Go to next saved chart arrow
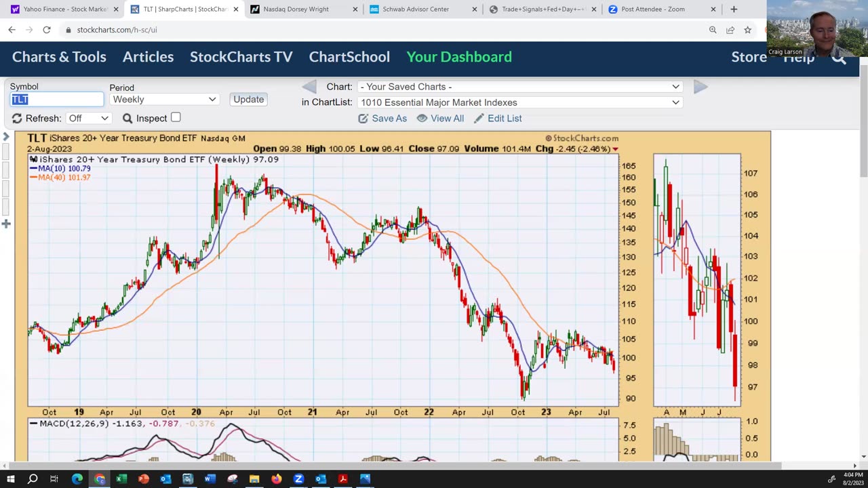 701,87
